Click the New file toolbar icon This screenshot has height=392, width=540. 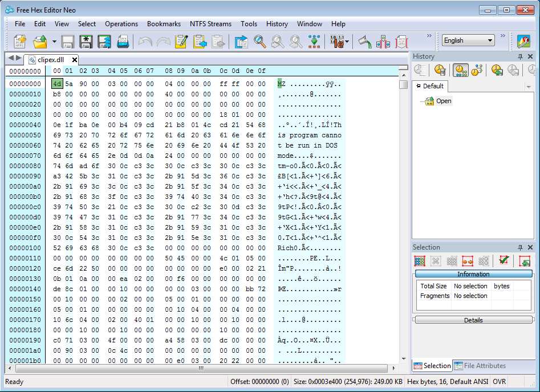20,42
